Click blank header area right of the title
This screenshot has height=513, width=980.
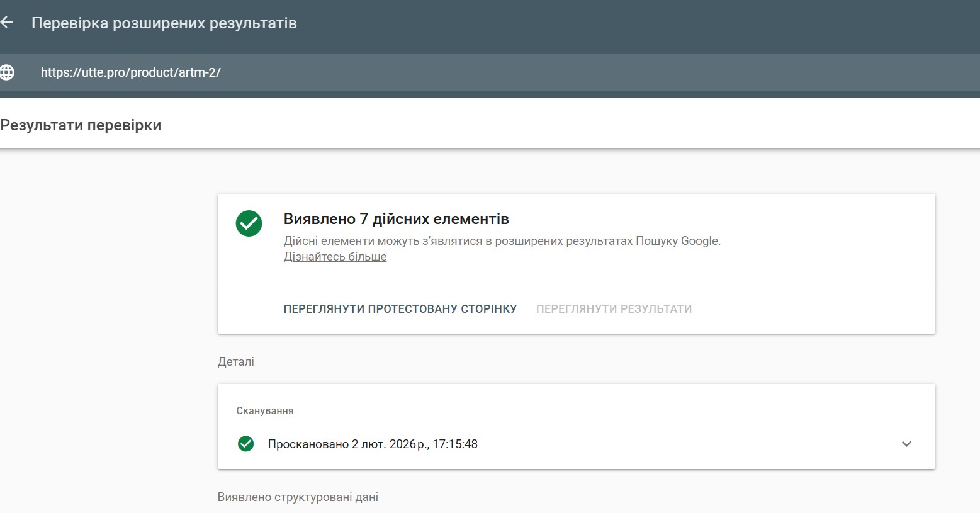(629, 23)
